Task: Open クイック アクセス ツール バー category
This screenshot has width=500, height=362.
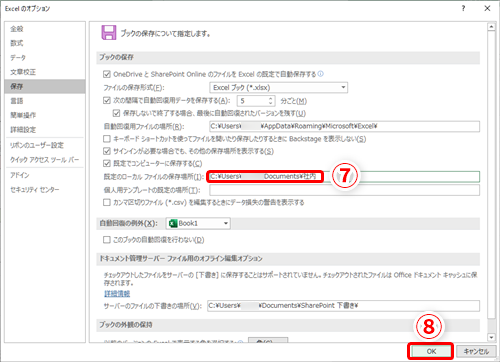Action: pyautogui.click(x=45, y=160)
